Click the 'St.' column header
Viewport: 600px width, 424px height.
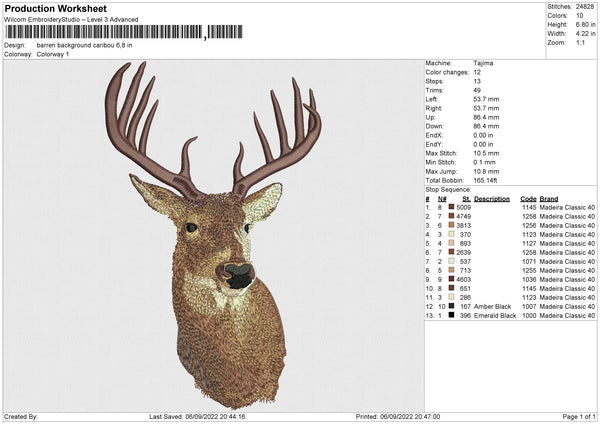[x=466, y=199]
